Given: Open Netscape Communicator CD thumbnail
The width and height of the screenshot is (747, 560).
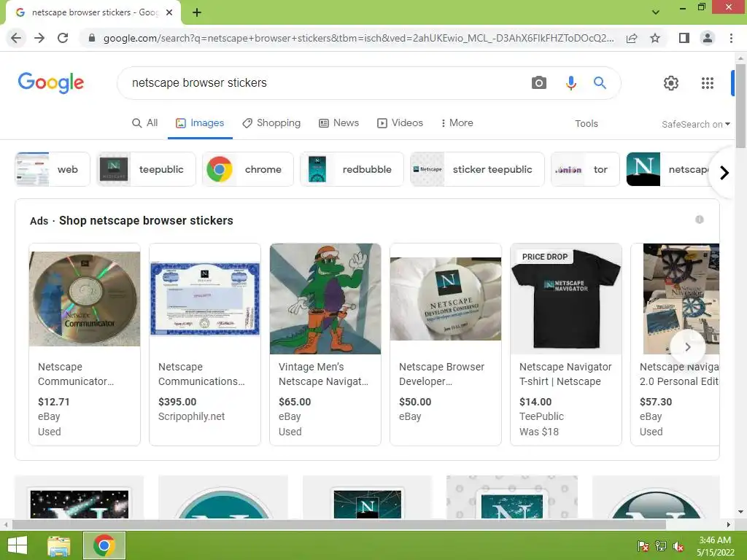Looking at the screenshot, I should (x=85, y=299).
